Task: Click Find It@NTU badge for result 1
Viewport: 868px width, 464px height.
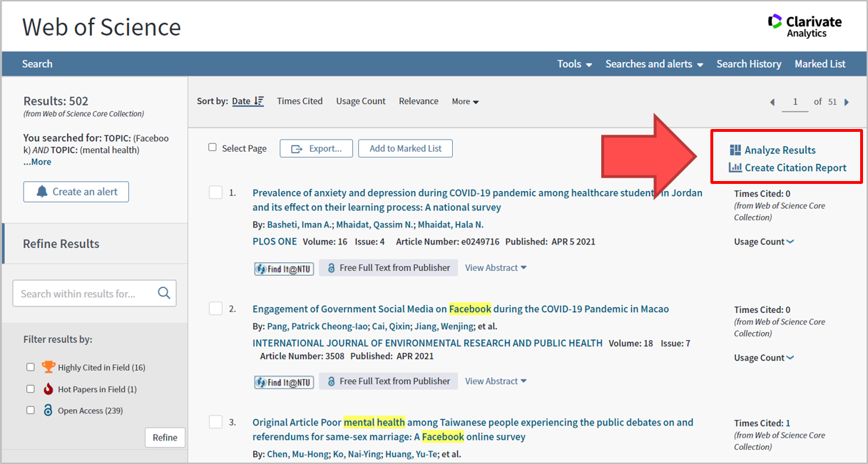Action: 284,269
